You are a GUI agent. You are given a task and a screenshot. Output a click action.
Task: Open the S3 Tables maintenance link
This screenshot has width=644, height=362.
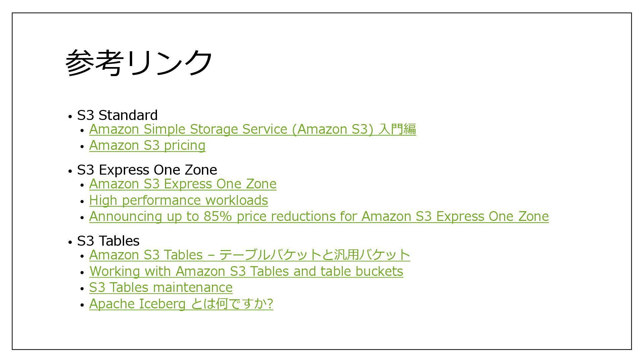point(161,288)
